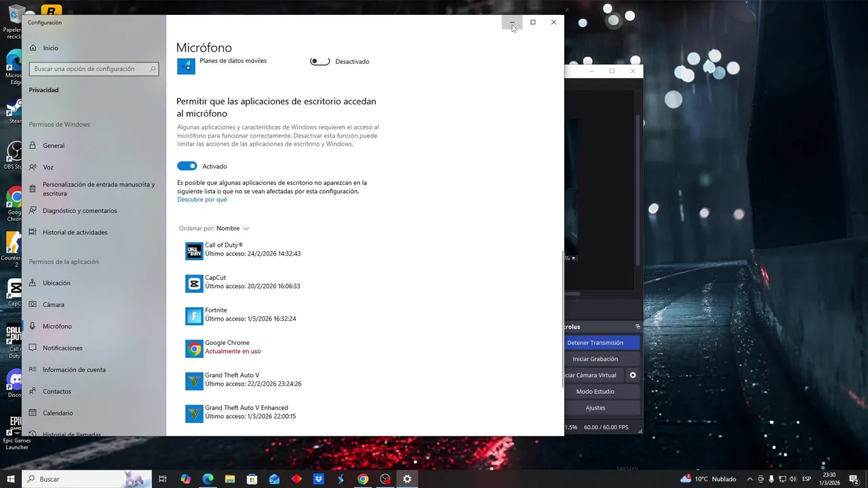Viewport: 868px width, 488px height.
Task: Open Microsoft Edge from the taskbar
Action: 208,479
